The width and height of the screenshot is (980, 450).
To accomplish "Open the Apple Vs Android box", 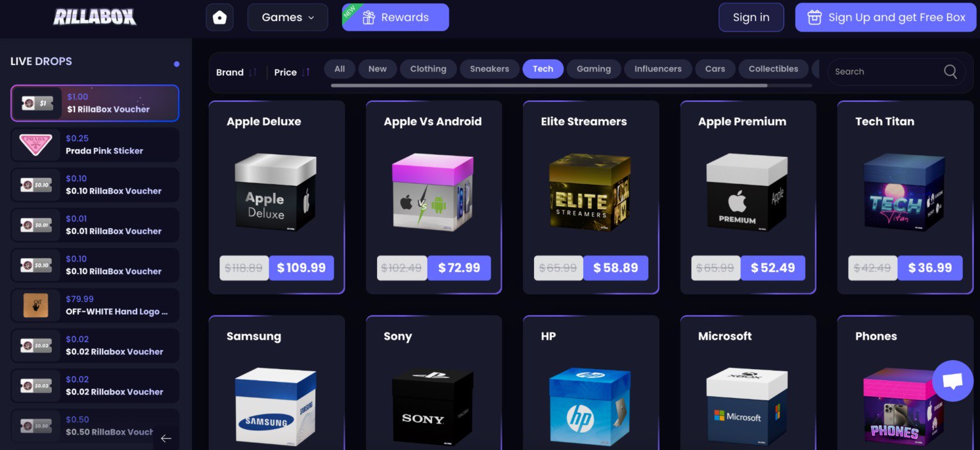I will [x=434, y=197].
